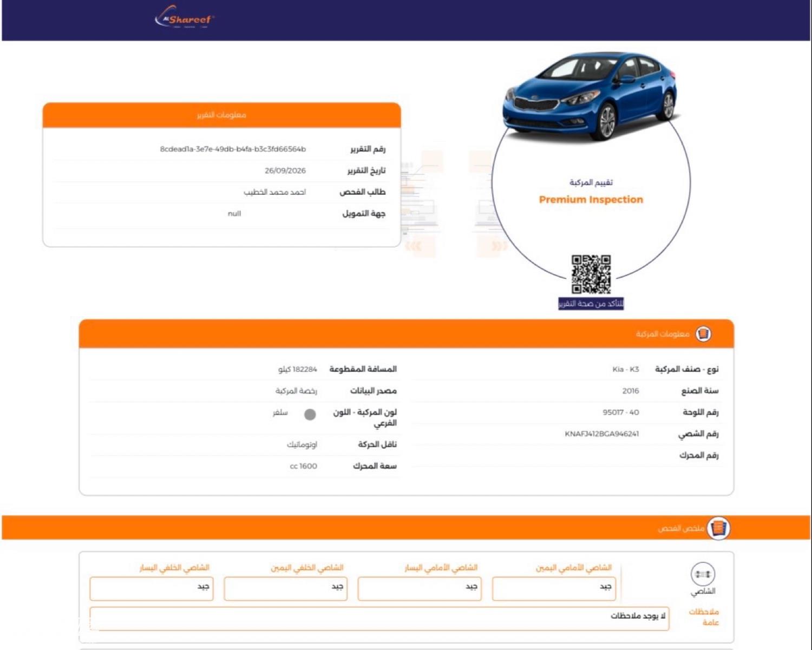The width and height of the screenshot is (812, 650).
Task: Click the 'Kia - K3' vehicle type value
Action: pyautogui.click(x=625, y=369)
